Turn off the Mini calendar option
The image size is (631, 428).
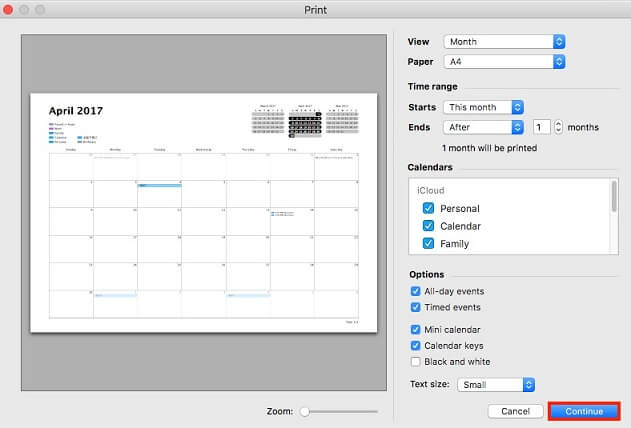coord(415,329)
